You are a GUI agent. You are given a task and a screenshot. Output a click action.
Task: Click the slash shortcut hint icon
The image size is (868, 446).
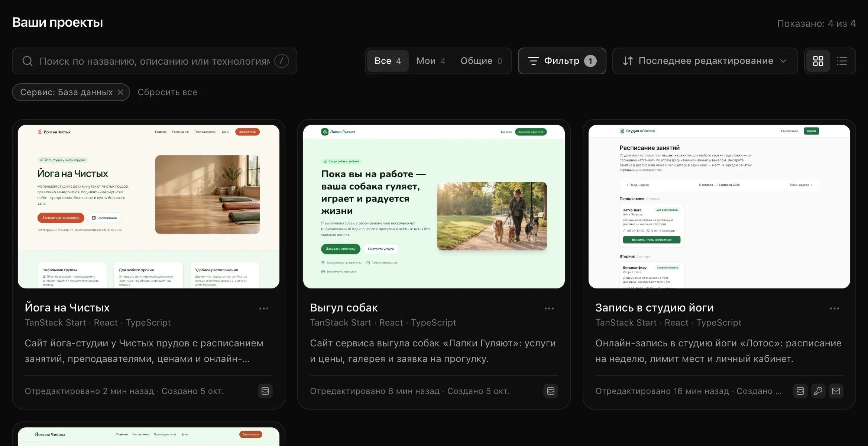click(x=281, y=61)
